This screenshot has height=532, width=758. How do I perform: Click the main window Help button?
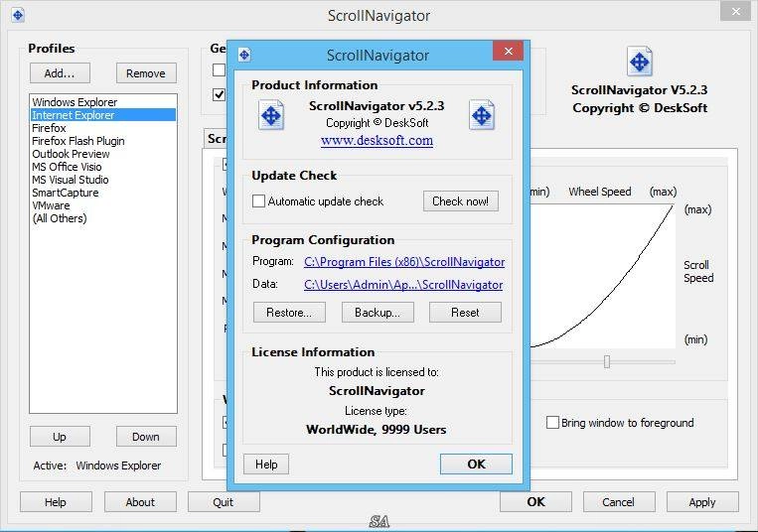pos(56,502)
